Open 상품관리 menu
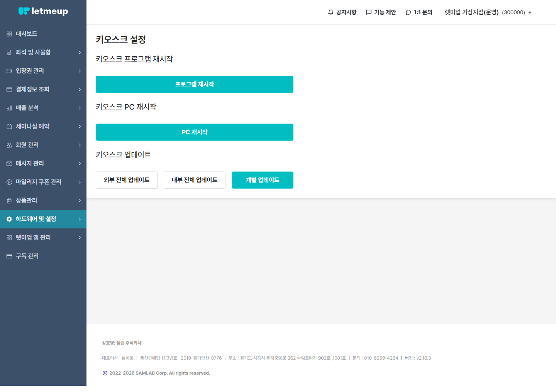Image resolution: width=556 pixels, height=392 pixels. tap(43, 201)
